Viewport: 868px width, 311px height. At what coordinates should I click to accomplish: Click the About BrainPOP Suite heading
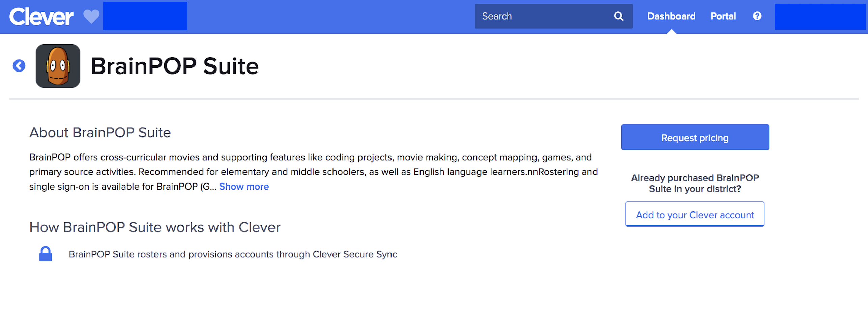[x=100, y=133]
